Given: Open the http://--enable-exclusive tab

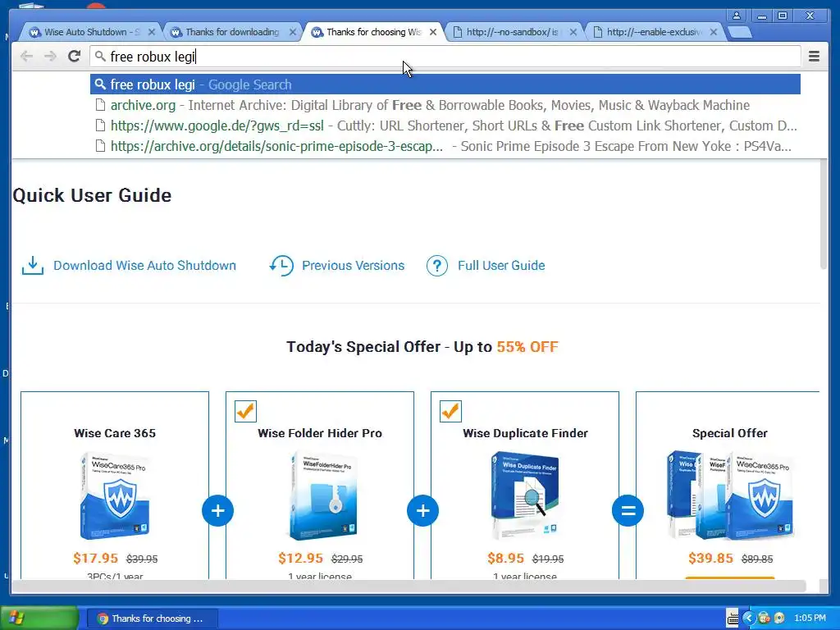Looking at the screenshot, I should click(x=653, y=32).
